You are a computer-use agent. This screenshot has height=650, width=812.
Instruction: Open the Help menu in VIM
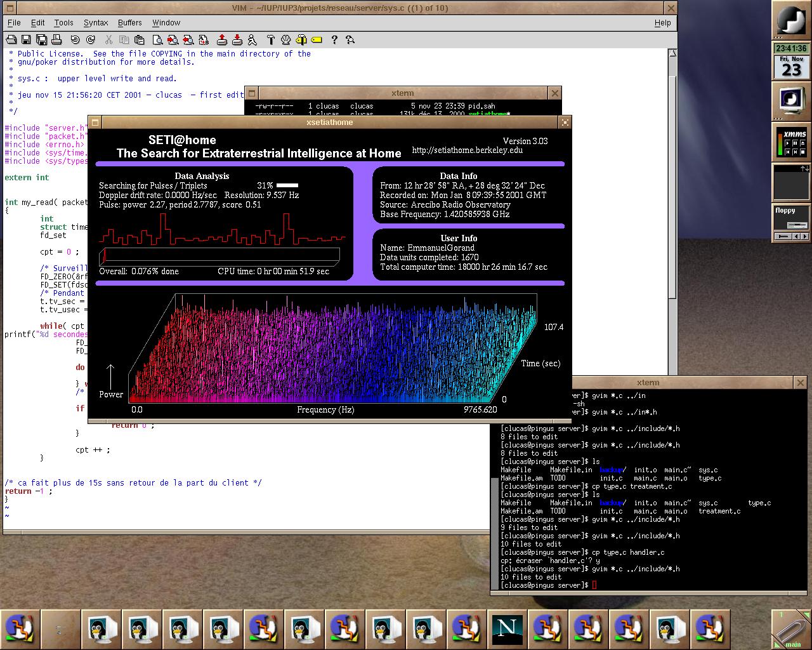pos(663,22)
